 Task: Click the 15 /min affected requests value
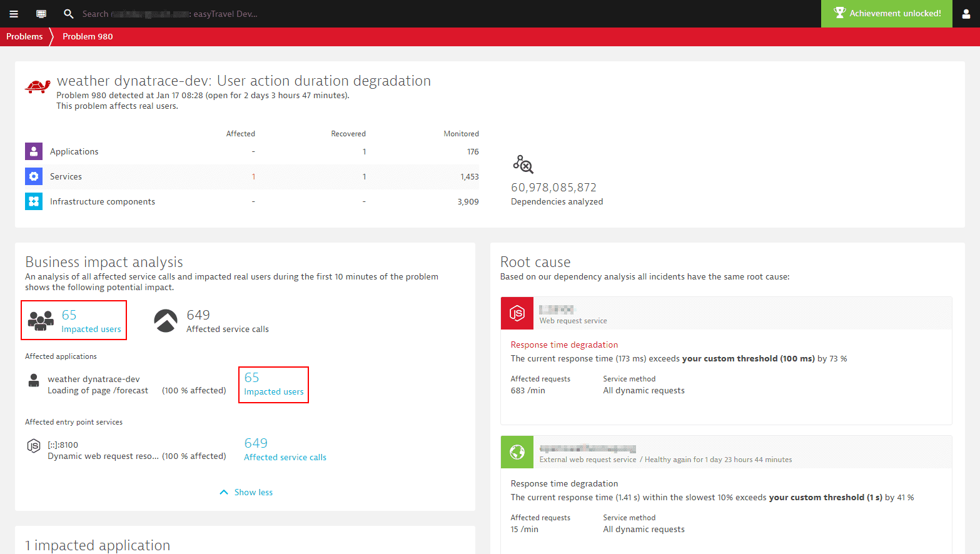tap(525, 529)
